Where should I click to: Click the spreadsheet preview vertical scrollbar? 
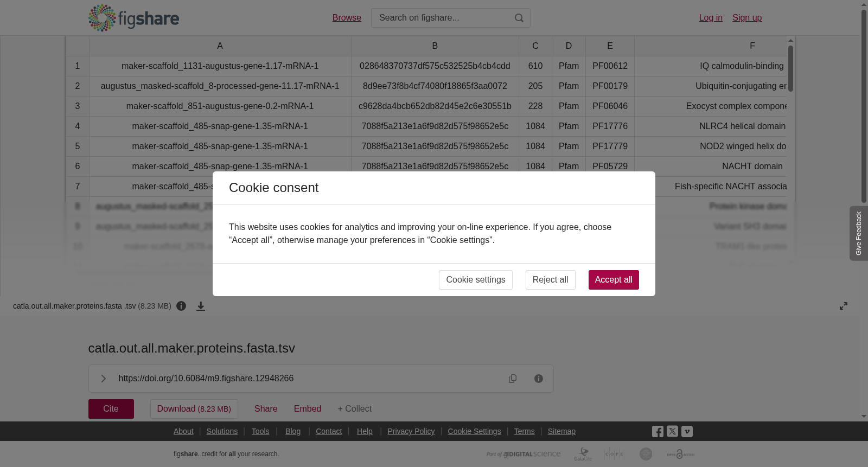791,68
